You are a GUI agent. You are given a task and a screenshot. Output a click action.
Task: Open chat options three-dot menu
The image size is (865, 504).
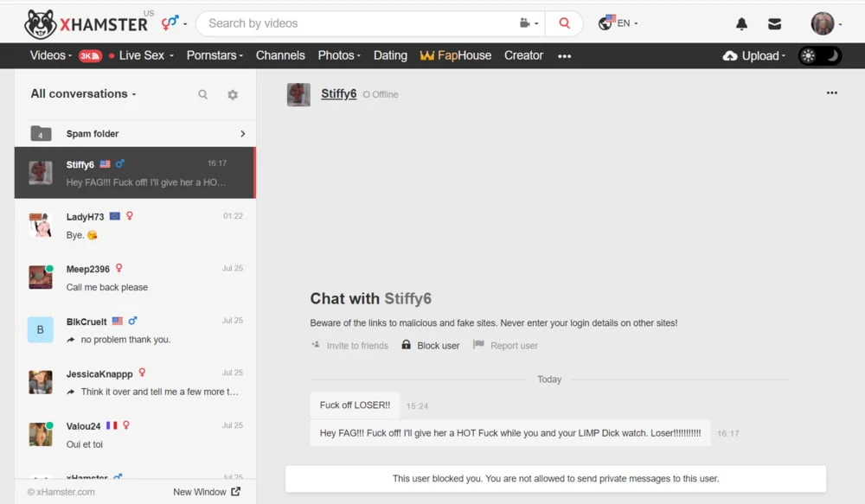(831, 93)
